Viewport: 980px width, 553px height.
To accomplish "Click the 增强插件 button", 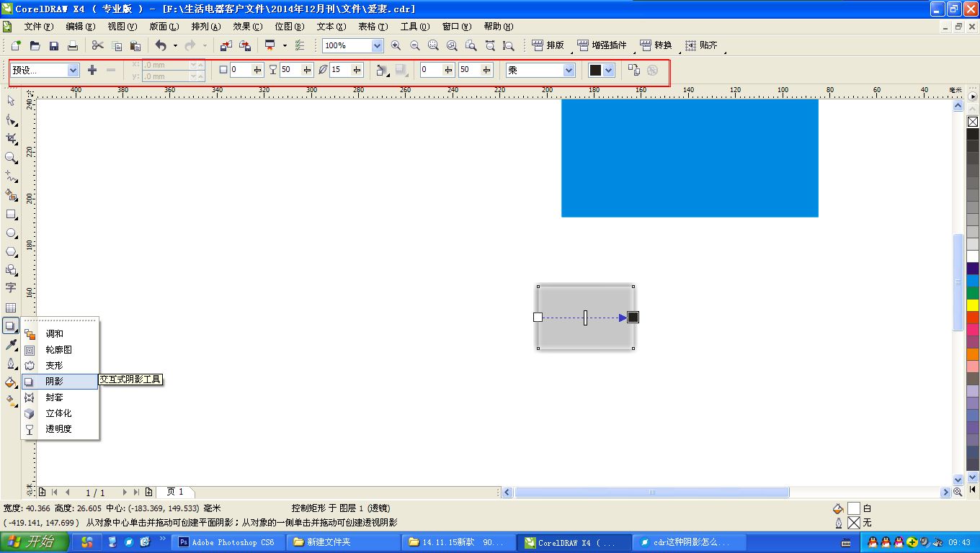I will (x=602, y=45).
